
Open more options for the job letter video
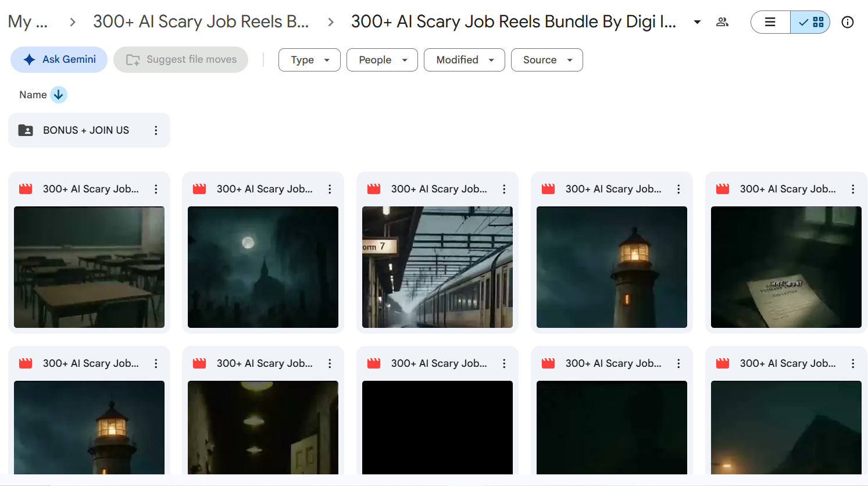853,189
